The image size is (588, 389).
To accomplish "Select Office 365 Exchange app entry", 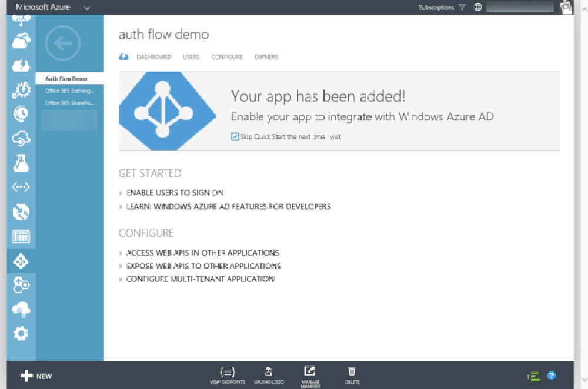I will pos(70,90).
